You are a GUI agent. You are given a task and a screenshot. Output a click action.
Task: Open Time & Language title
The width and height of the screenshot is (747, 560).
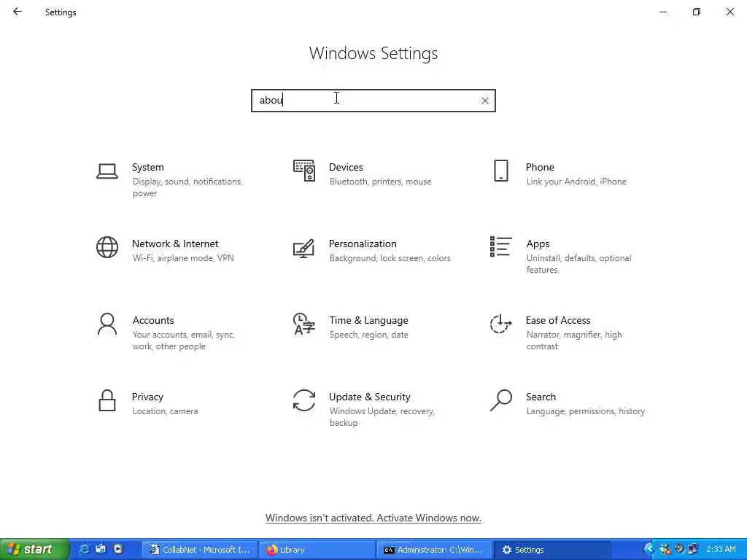[x=368, y=321]
